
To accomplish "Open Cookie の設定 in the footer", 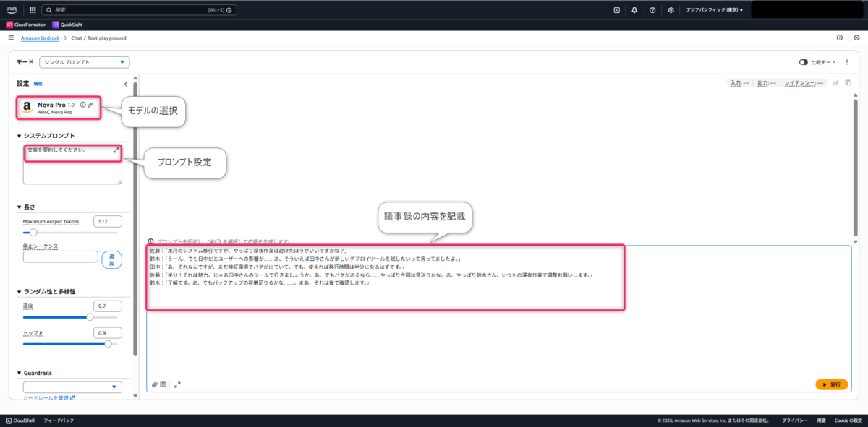I will 848,420.
